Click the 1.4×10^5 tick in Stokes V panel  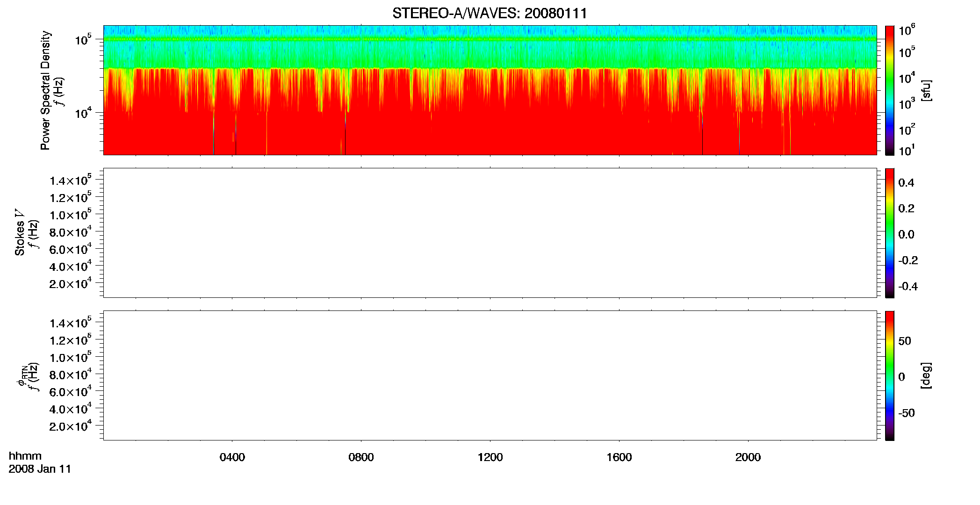[x=71, y=180]
